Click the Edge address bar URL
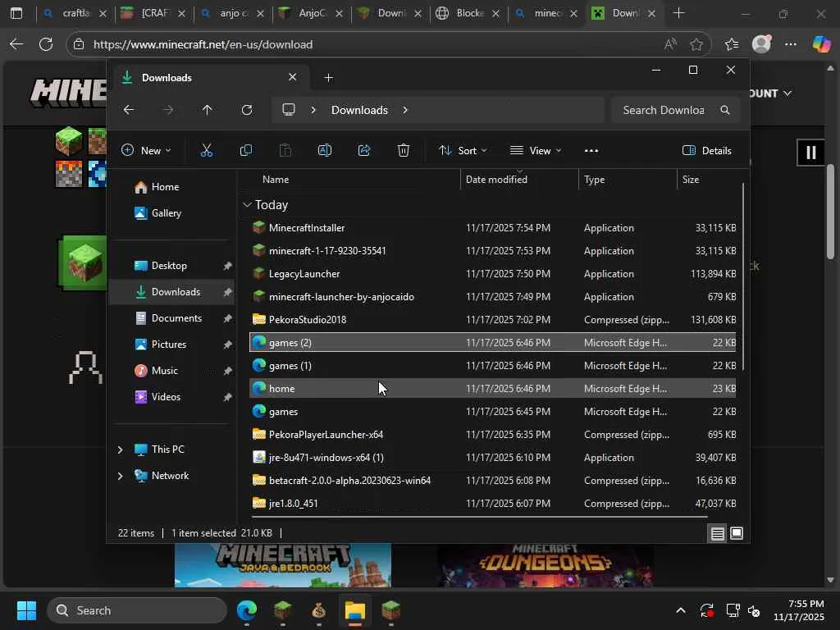The image size is (840, 630). [x=203, y=44]
